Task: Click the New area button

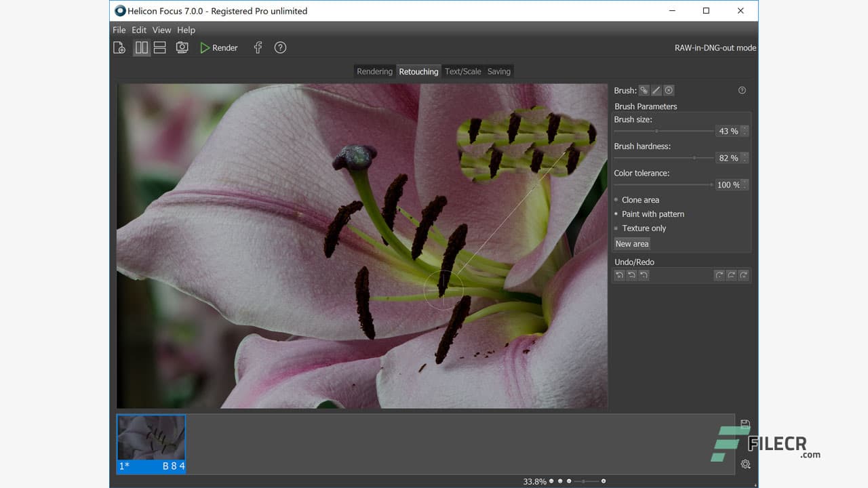Action: (x=631, y=243)
